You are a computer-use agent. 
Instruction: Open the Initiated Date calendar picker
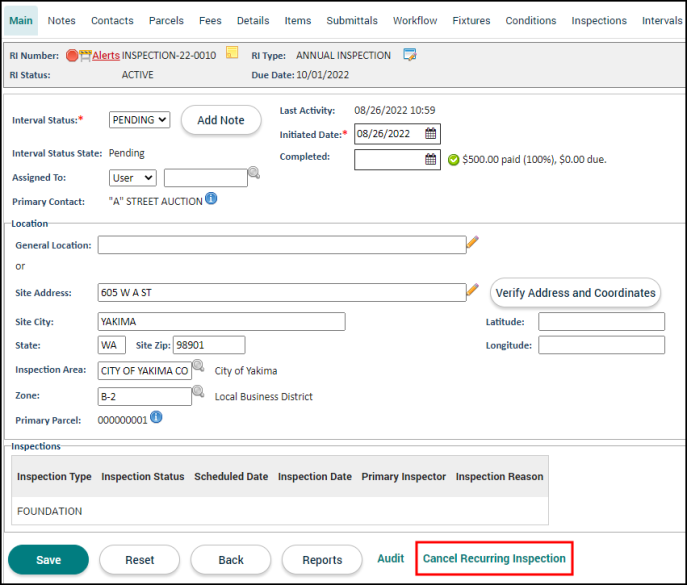coord(431,134)
